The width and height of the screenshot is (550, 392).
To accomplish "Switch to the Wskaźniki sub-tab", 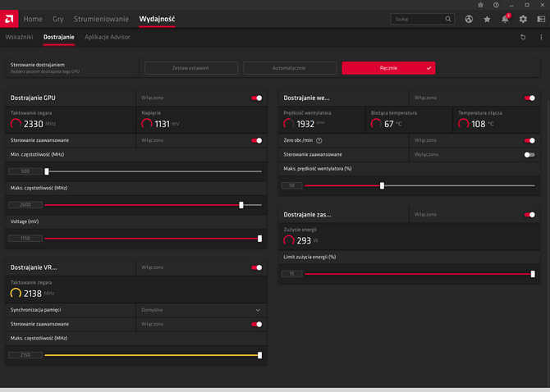I will pos(20,37).
